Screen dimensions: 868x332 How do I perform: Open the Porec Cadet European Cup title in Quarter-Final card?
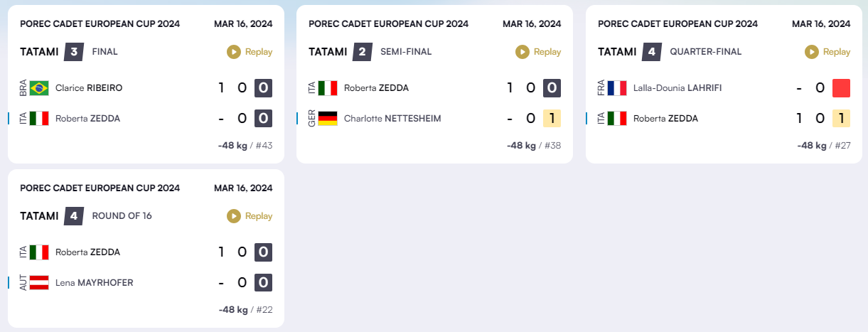(x=678, y=23)
